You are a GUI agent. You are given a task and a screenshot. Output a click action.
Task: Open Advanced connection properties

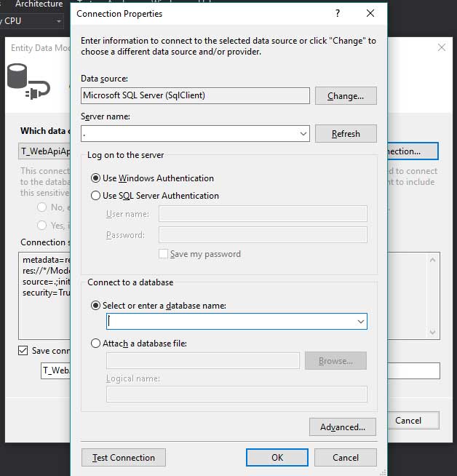click(x=342, y=427)
